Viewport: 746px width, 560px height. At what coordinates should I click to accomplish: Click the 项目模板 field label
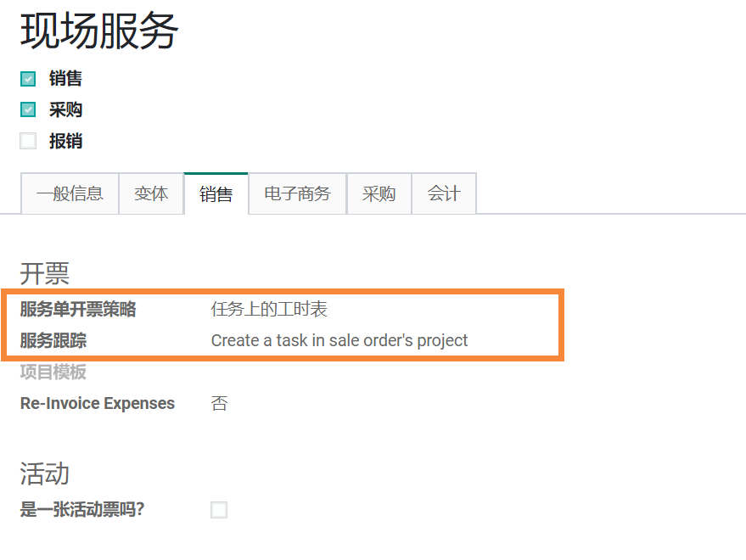coord(53,372)
